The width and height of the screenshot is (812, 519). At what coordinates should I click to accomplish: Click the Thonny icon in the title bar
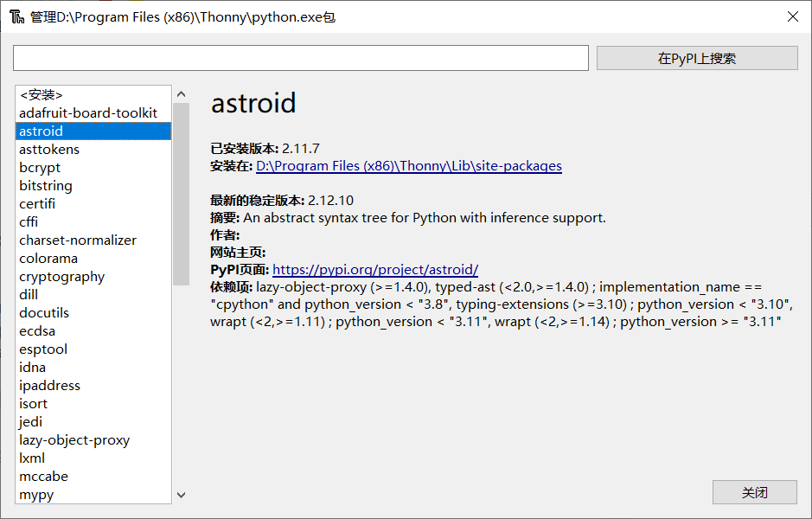[16, 16]
